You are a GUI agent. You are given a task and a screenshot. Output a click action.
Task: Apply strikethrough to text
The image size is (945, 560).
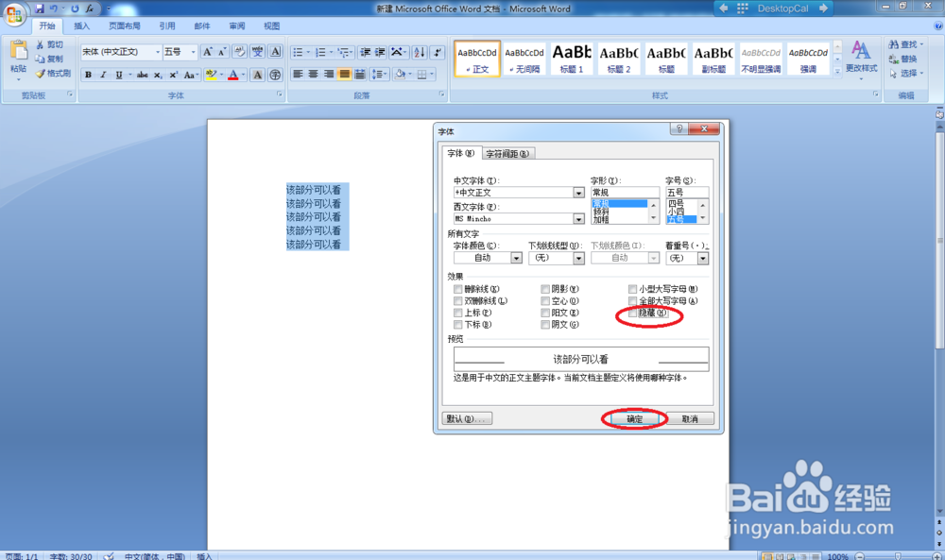[142, 75]
